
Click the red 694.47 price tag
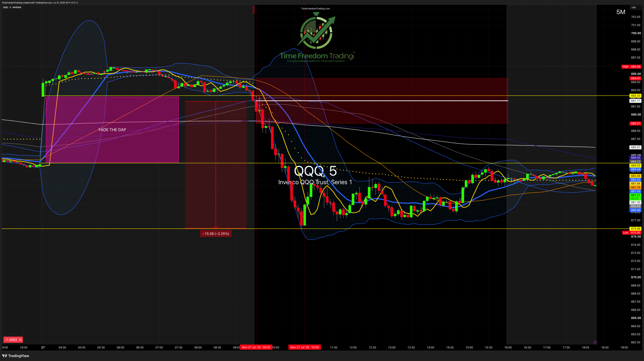[636, 79]
